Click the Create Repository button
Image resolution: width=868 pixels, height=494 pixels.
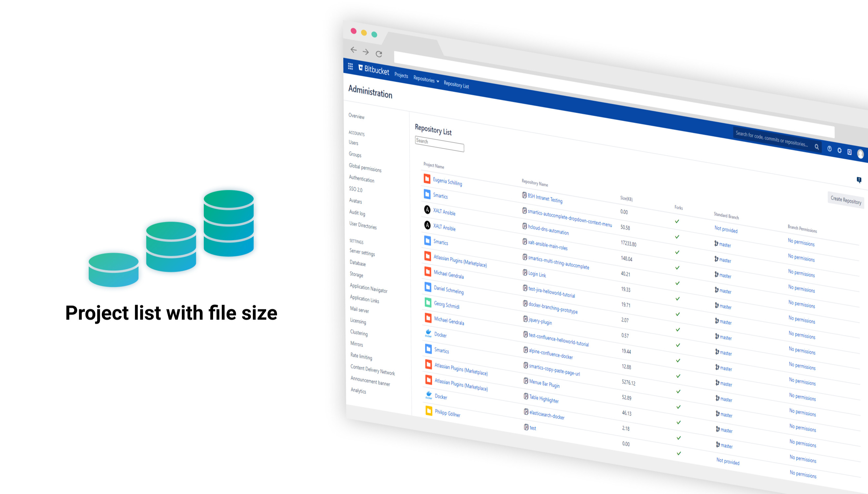coord(846,200)
